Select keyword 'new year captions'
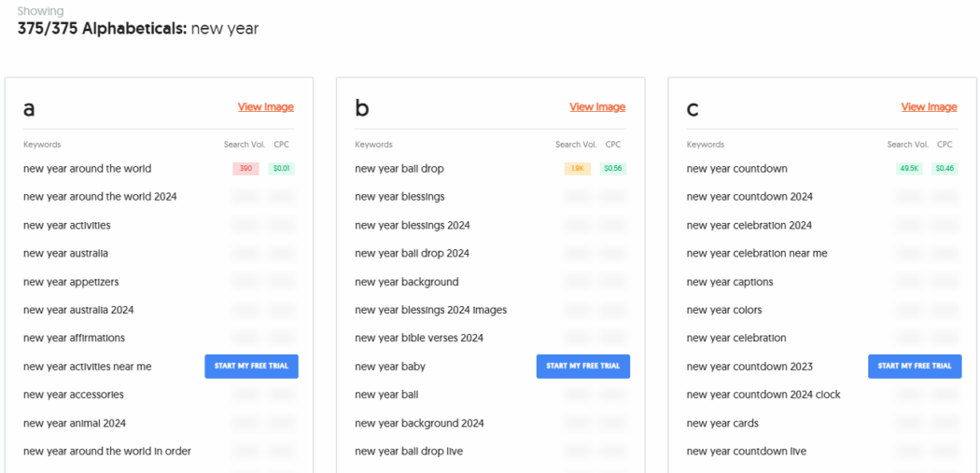Screen dimensions: 980x473 (730, 282)
